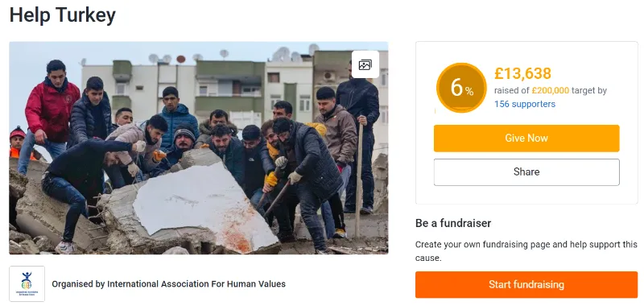Click the percent symbol in progress circle
Image resolution: width=644 pixels, height=306 pixels.
click(469, 92)
